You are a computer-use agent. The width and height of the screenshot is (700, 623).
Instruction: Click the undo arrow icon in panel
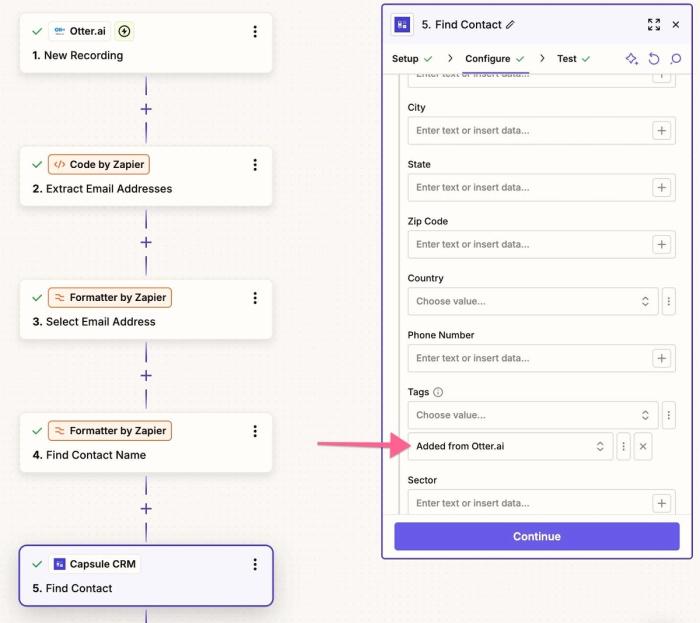pos(654,59)
